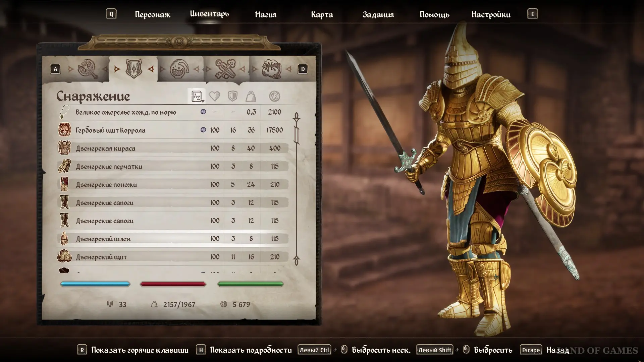
Task: Click scrollbar up arrow in equipment list
Action: coord(297,117)
